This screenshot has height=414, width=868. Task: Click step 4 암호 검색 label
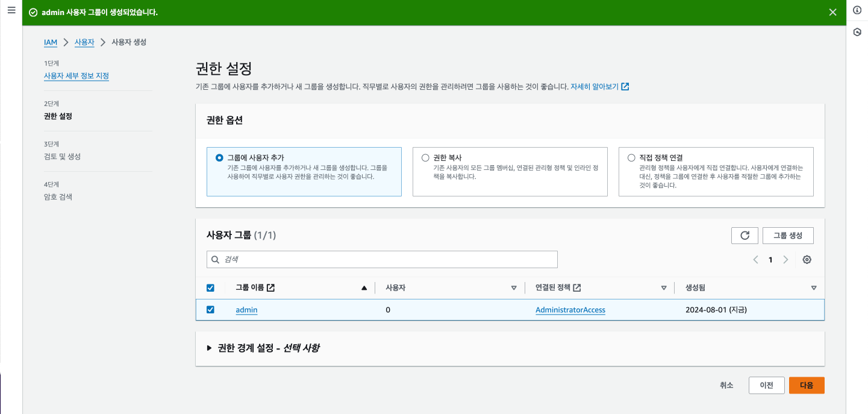click(58, 197)
